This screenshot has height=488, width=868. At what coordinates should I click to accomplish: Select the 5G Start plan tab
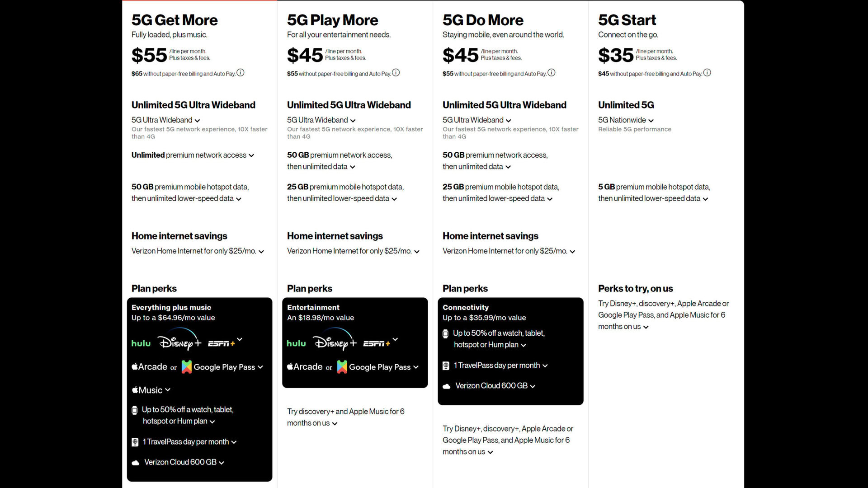(x=628, y=20)
